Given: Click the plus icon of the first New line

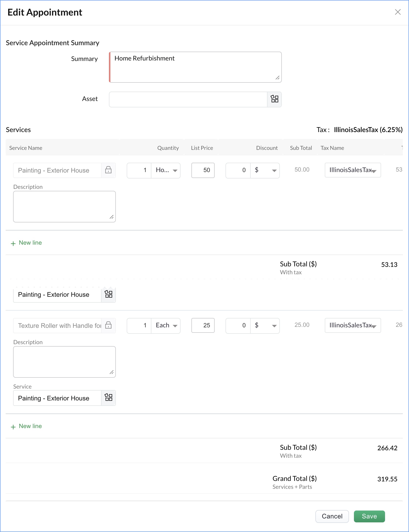Looking at the screenshot, I should point(13,243).
